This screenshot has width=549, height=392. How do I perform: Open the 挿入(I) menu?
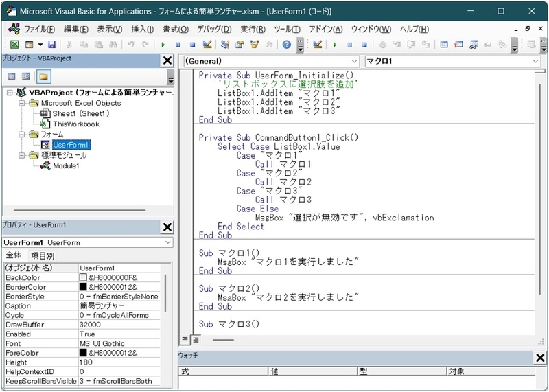pos(143,30)
